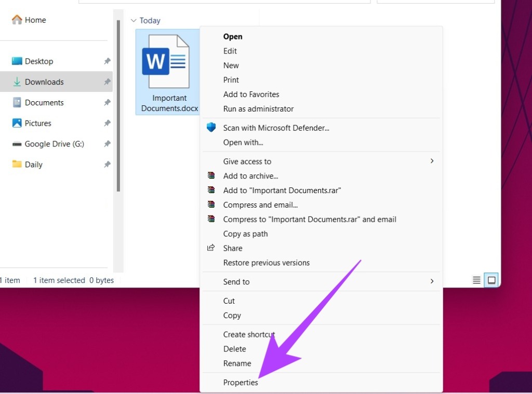
Task: Choose Rename in the context menu
Action: (x=237, y=363)
